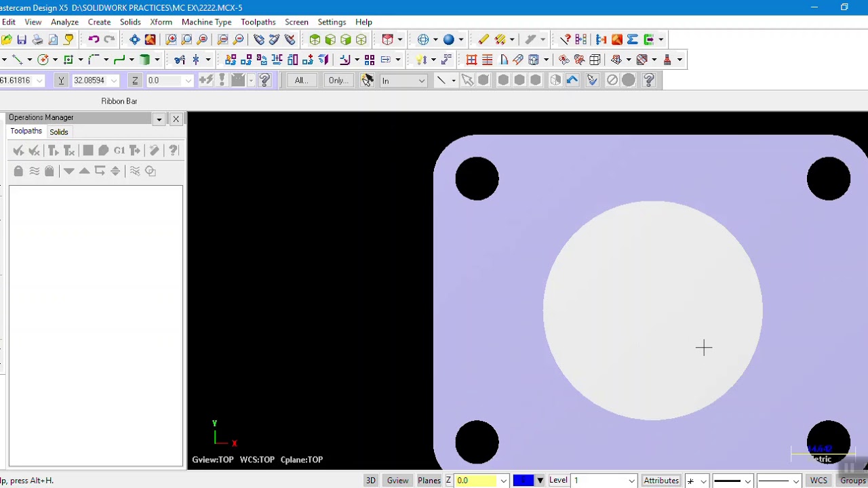Switch to the Solids tab
Viewport: 868px width, 488px height.
click(58, 132)
